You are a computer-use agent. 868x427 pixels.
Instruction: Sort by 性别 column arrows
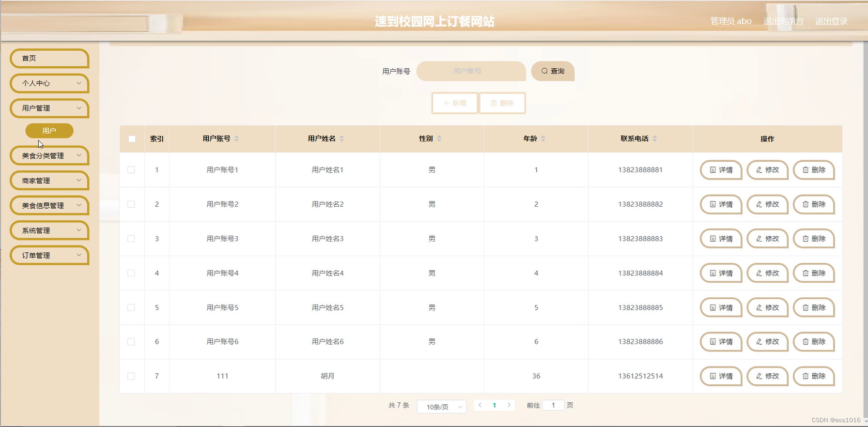click(439, 138)
